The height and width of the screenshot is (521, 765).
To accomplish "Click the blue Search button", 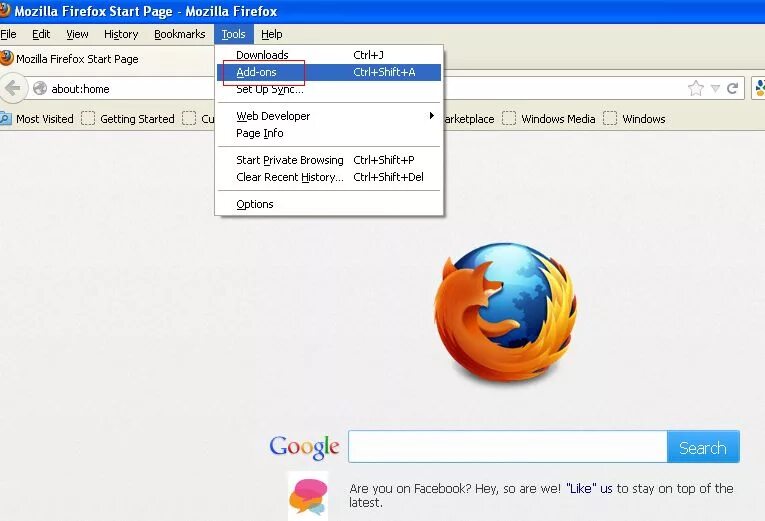I will pyautogui.click(x=703, y=446).
